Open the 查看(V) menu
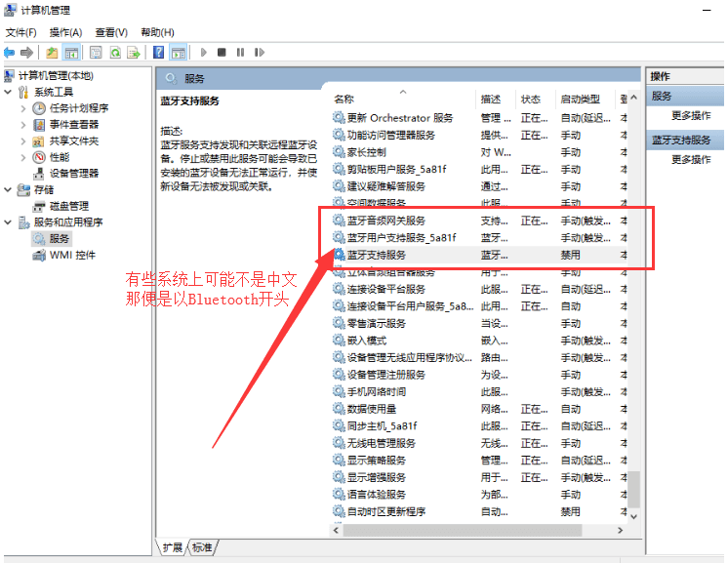Viewport: 728px width, 563px height. tap(111, 32)
